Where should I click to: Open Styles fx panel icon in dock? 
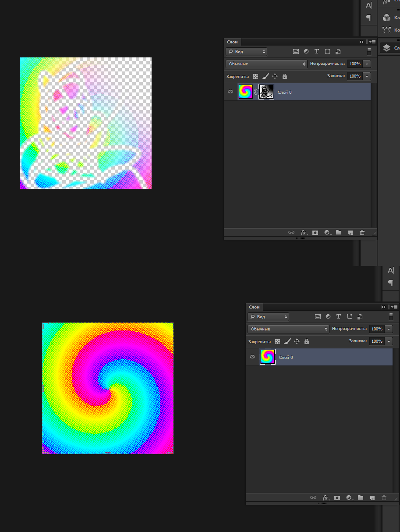(x=386, y=2)
